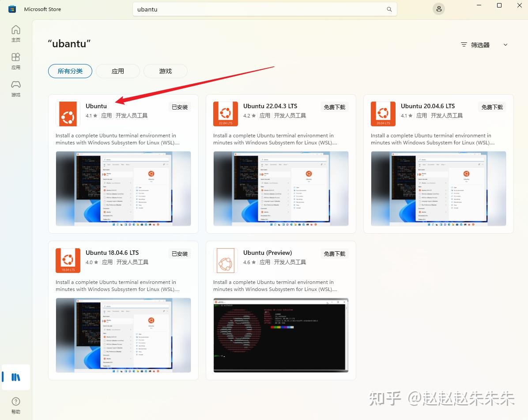Image resolution: width=528 pixels, height=420 pixels.
Task: Open the user account profile icon
Action: pos(438,9)
